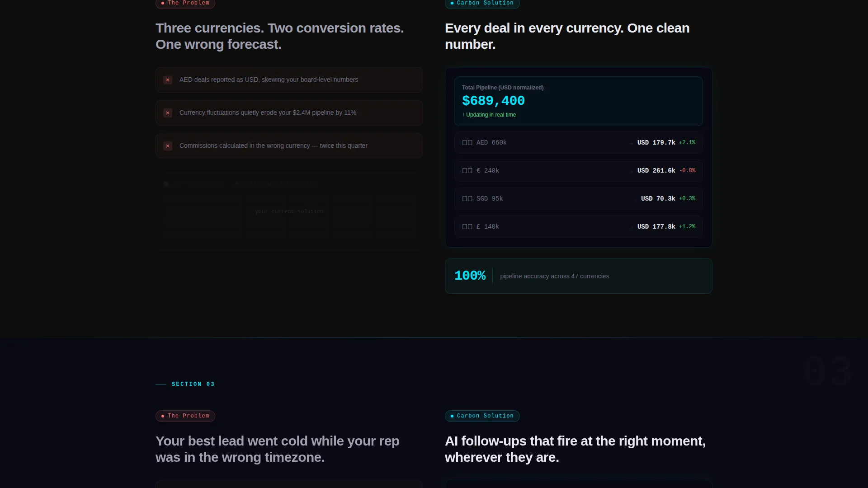Click the arrow icon before USD 179.7k
This screenshot has height=488, width=868.
631,143
